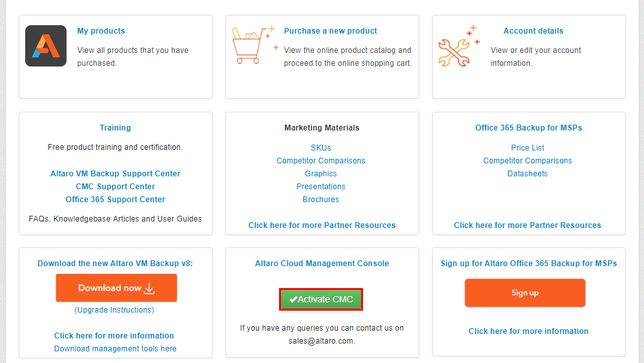Open Purchase a new product
644x363 pixels.
(x=330, y=31)
